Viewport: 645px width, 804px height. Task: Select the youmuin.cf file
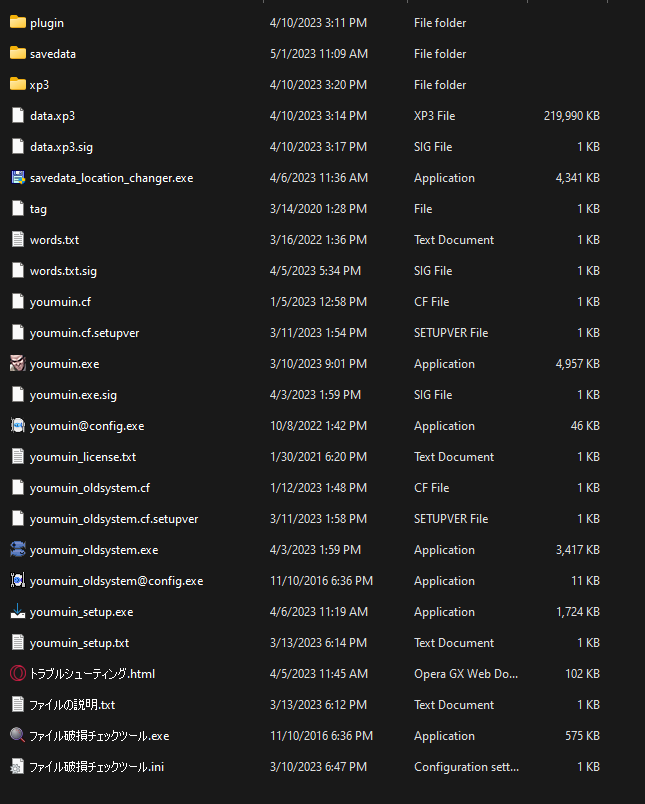pos(60,302)
